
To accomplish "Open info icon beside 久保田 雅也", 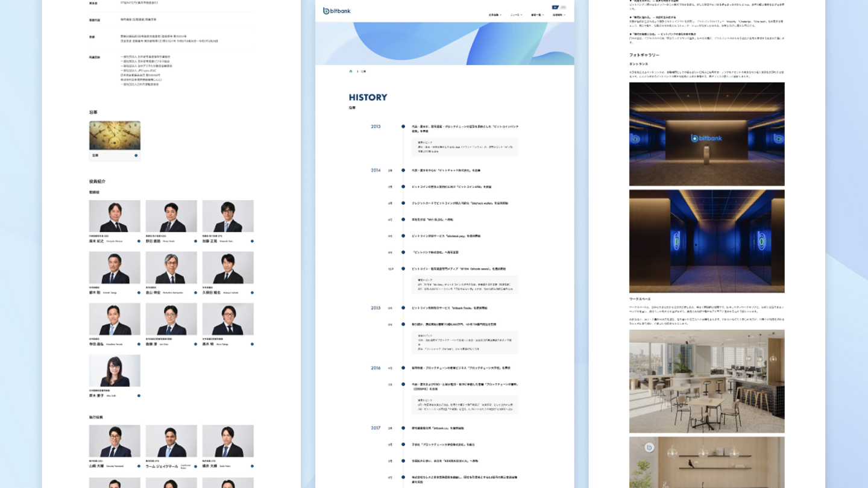I will [x=252, y=293].
